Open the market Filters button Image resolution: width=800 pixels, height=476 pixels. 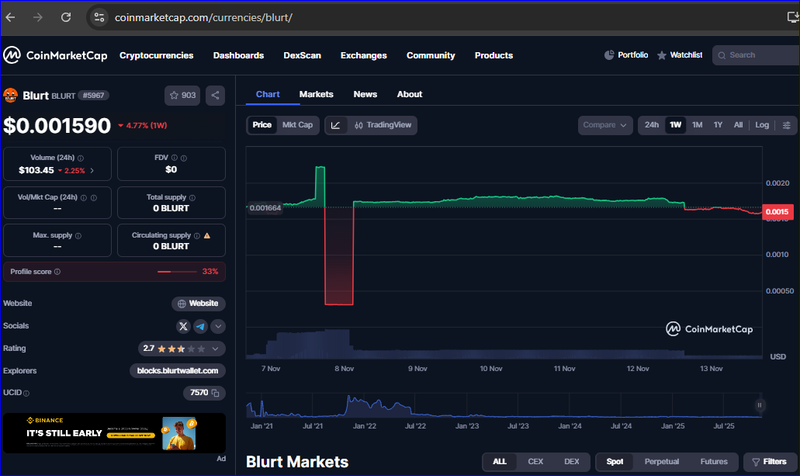pos(767,461)
